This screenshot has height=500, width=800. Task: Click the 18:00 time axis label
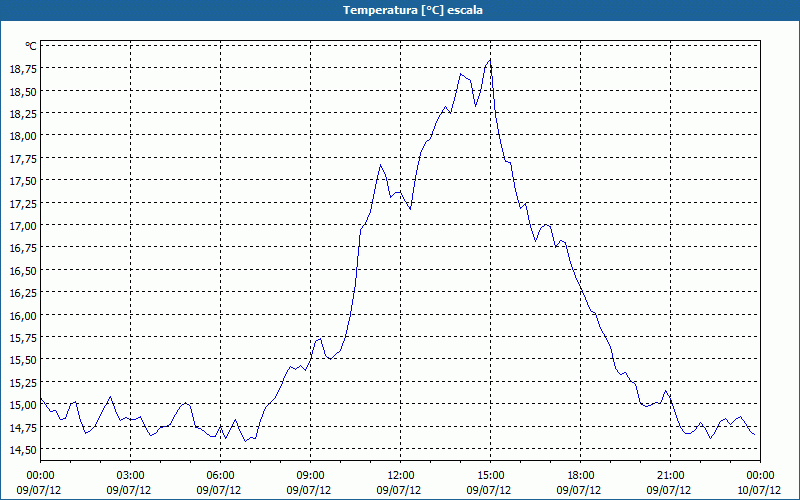[581, 476]
